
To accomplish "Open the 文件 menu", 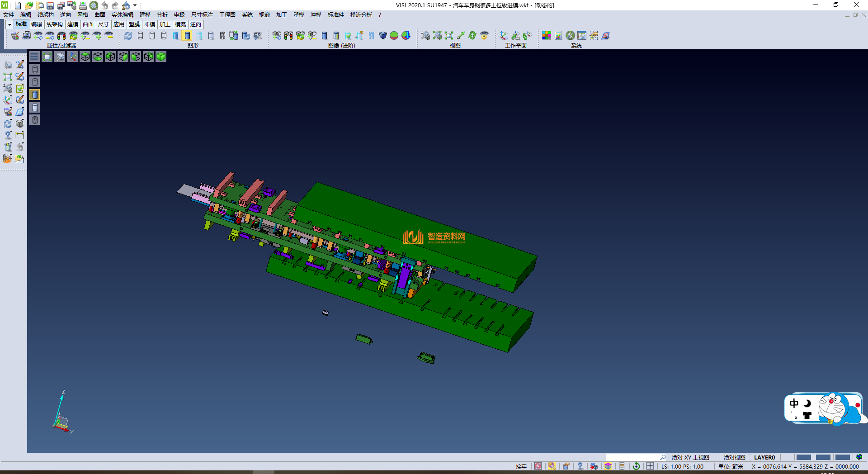I will pos(9,15).
